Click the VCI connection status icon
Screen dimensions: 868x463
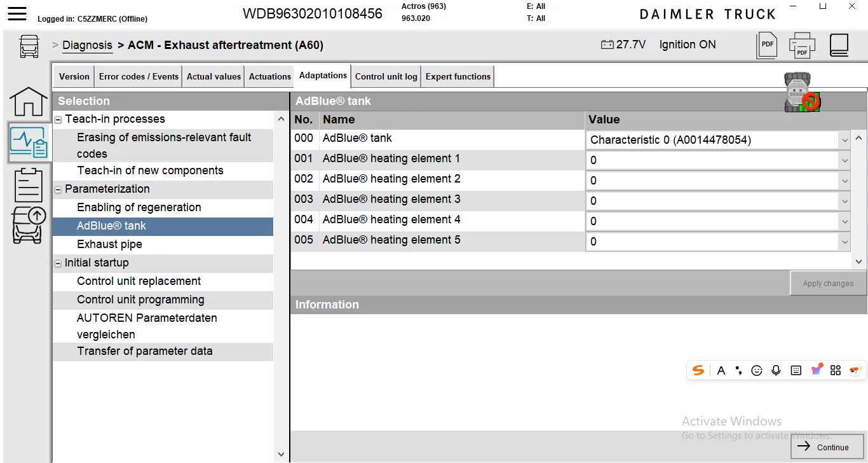point(801,93)
